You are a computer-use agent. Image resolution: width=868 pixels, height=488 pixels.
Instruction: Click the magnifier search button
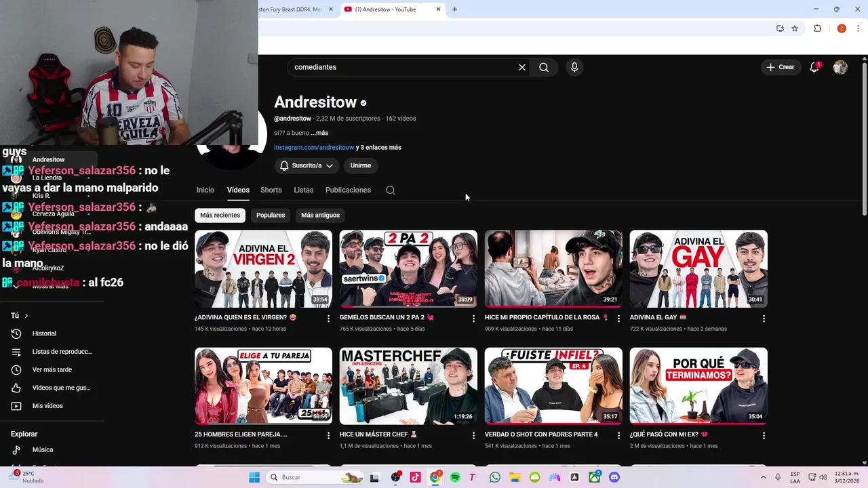coord(544,67)
